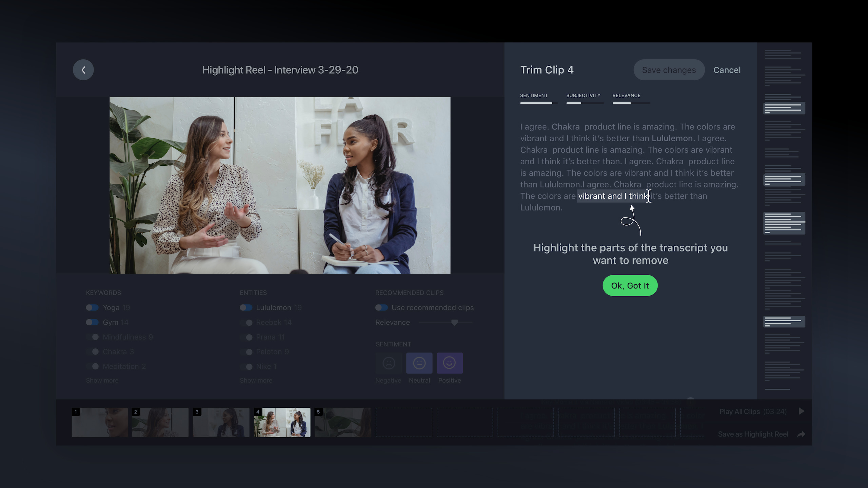
Task: Select the Neutral sentiment face icon
Action: click(419, 363)
